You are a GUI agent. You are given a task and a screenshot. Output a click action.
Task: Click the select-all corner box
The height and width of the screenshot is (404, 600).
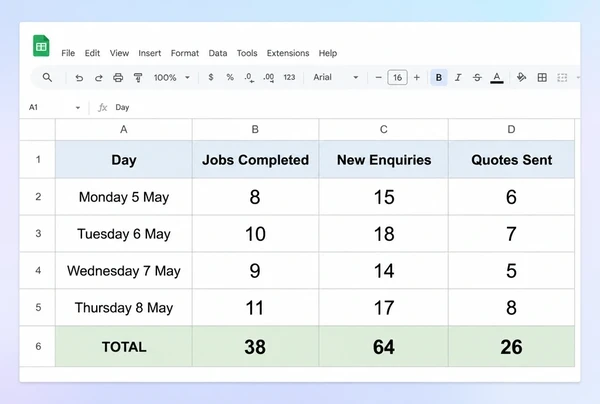pos(38,130)
